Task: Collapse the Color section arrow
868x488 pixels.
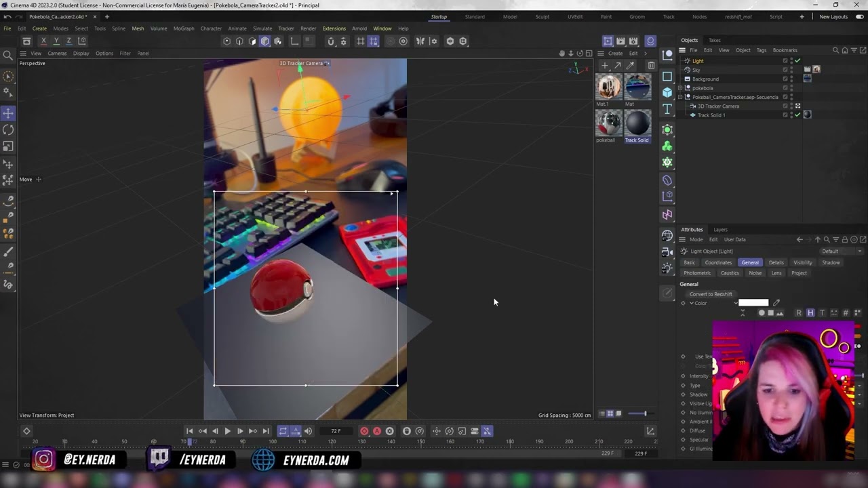Action: (692, 303)
